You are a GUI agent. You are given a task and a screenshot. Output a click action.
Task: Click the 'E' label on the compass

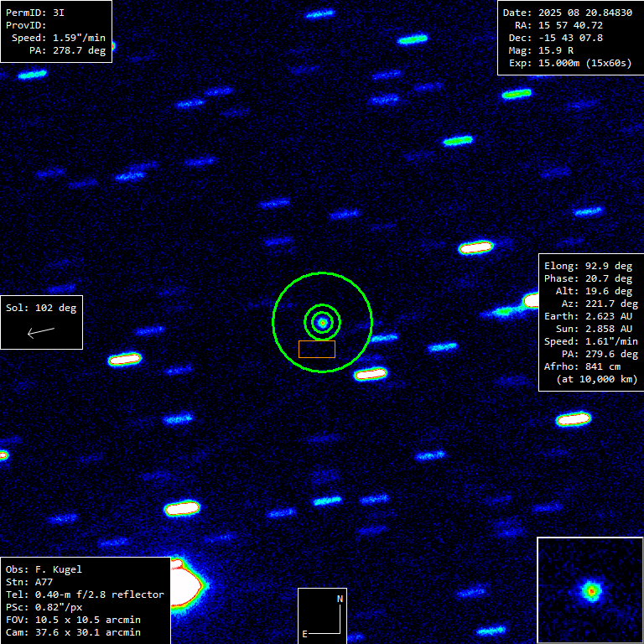[x=305, y=633]
